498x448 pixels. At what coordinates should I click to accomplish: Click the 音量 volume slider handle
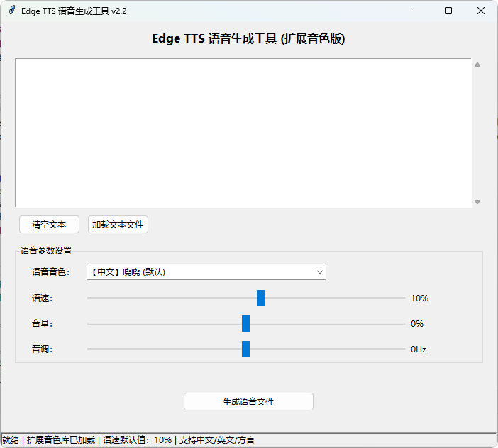(x=245, y=324)
